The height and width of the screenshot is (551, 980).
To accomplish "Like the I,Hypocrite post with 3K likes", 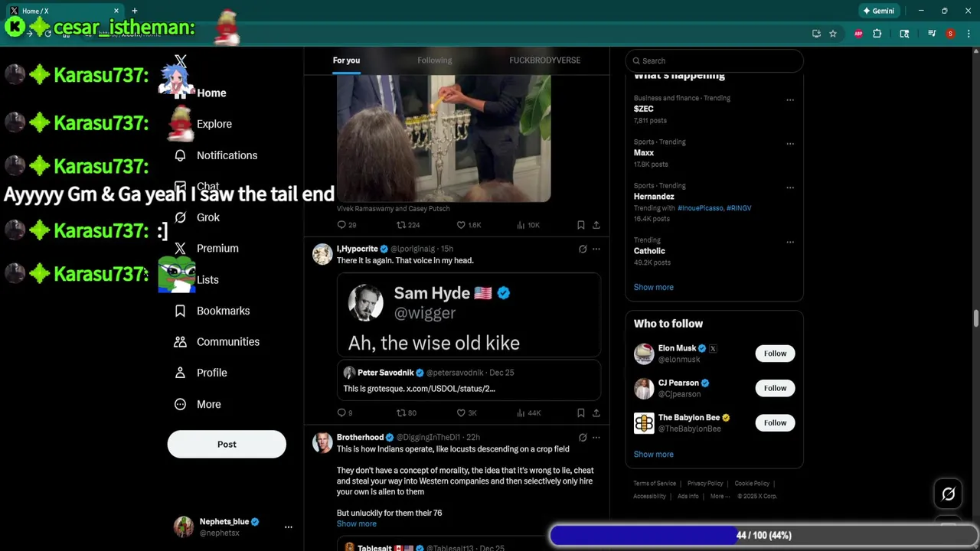I will pyautogui.click(x=467, y=413).
